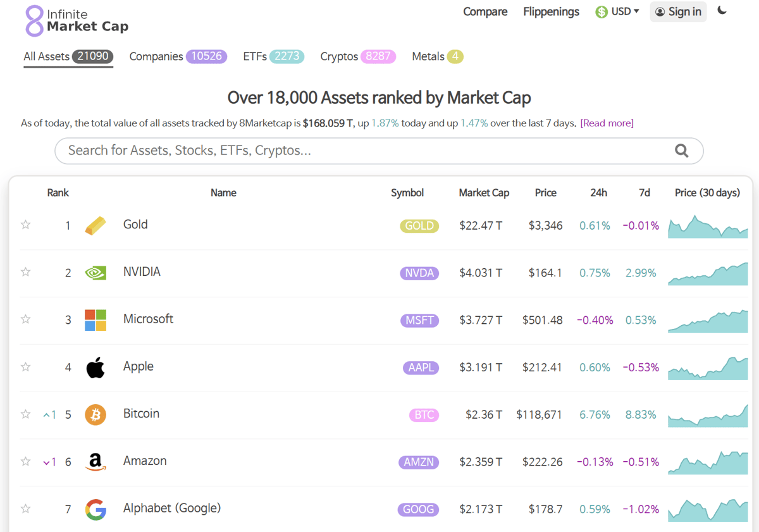This screenshot has width=759, height=532.
Task: Click the Infinite Market Cap logo
Action: (x=76, y=20)
